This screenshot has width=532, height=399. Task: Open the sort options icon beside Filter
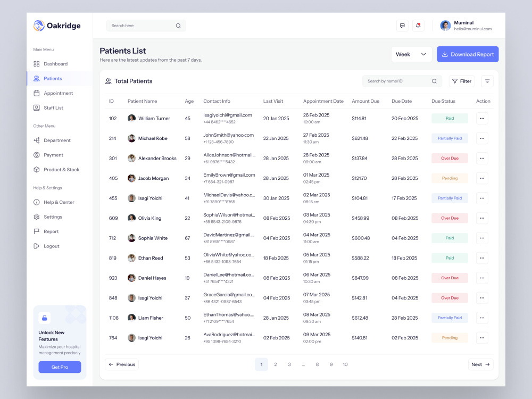(x=487, y=81)
